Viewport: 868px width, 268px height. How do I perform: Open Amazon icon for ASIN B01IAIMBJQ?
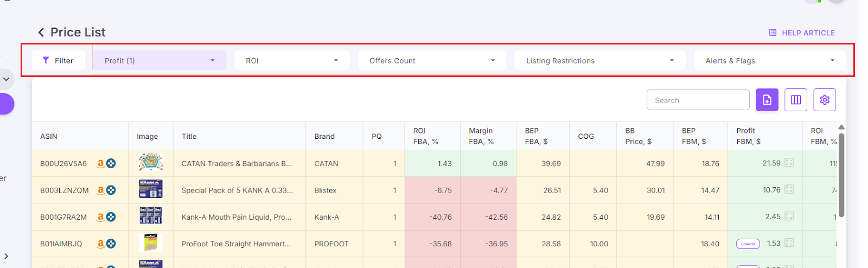pos(100,244)
